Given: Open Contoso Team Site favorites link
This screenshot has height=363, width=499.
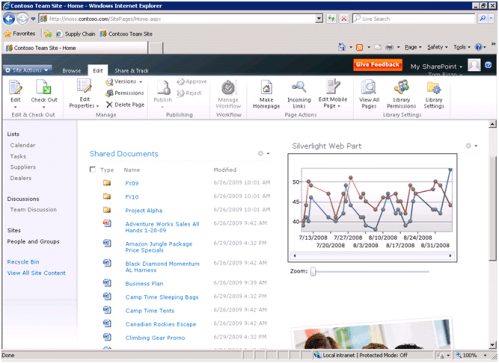Looking at the screenshot, I should tap(126, 34).
